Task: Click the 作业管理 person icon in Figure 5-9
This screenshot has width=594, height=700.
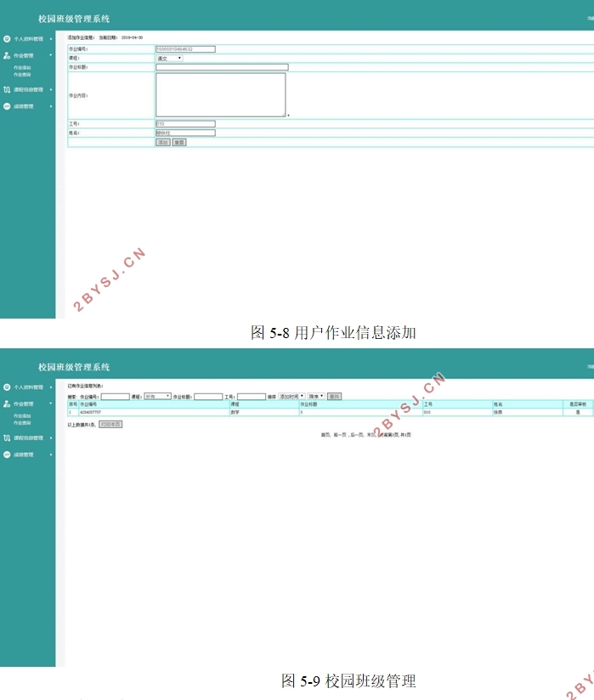Action: (7, 404)
